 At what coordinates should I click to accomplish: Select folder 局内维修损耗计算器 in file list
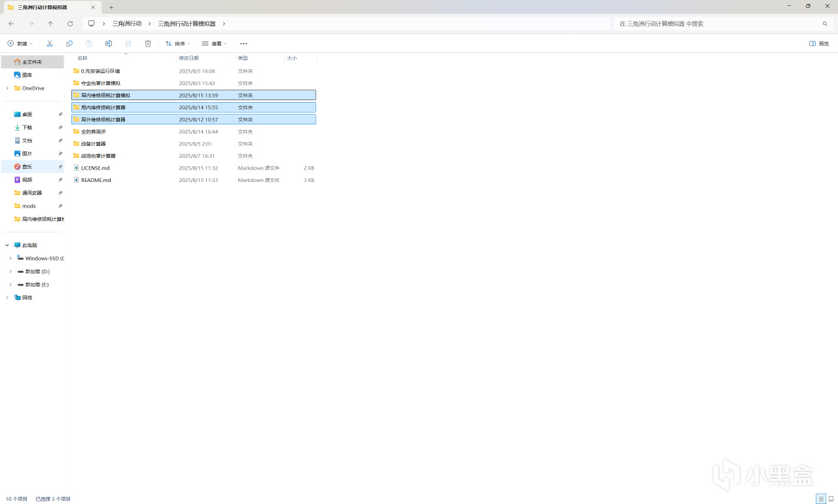tap(194, 107)
